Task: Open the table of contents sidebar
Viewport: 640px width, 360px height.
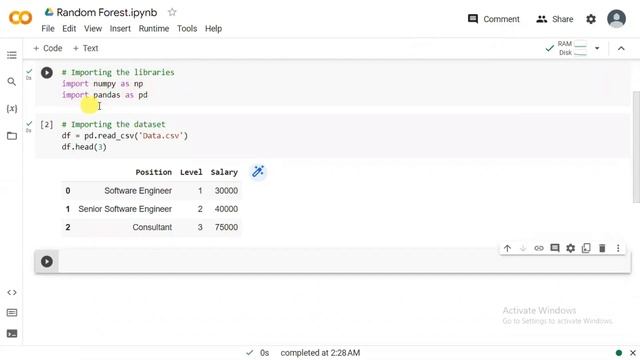Action: (x=12, y=55)
